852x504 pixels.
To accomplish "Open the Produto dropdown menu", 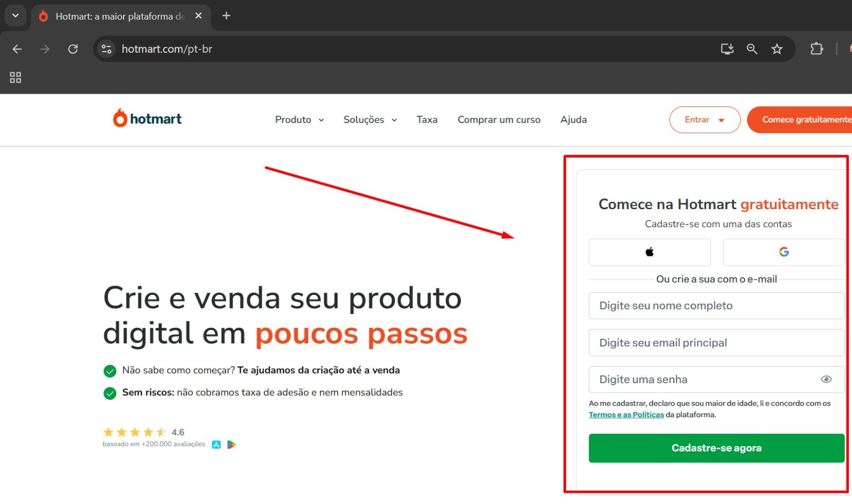I will [x=299, y=119].
